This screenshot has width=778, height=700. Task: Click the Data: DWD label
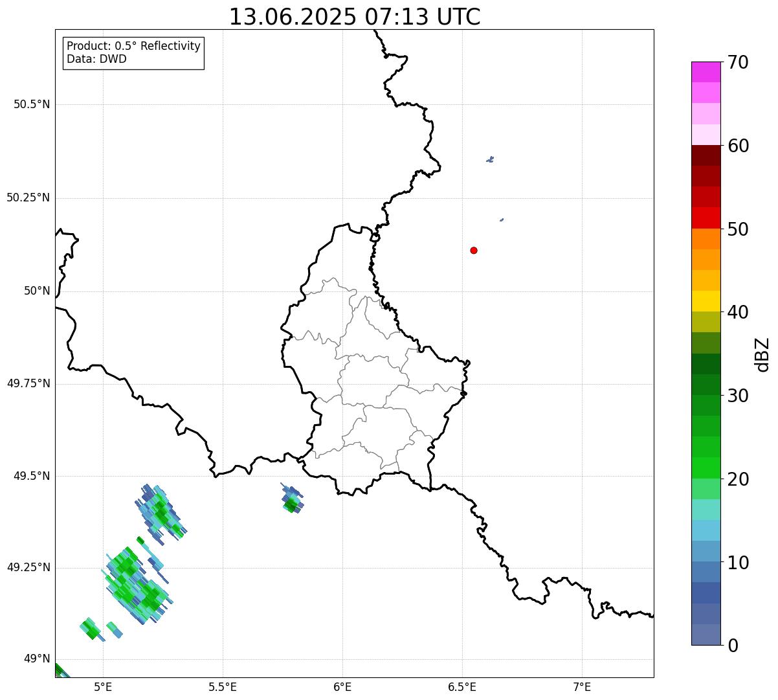96,59
